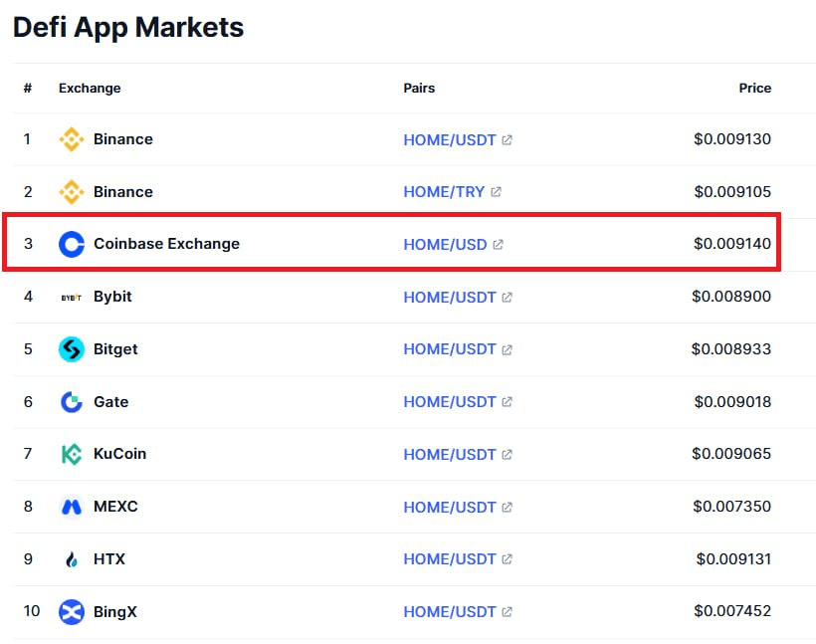Image resolution: width=816 pixels, height=644 pixels.
Task: Click the Defi App Markets heading
Action: [128, 27]
